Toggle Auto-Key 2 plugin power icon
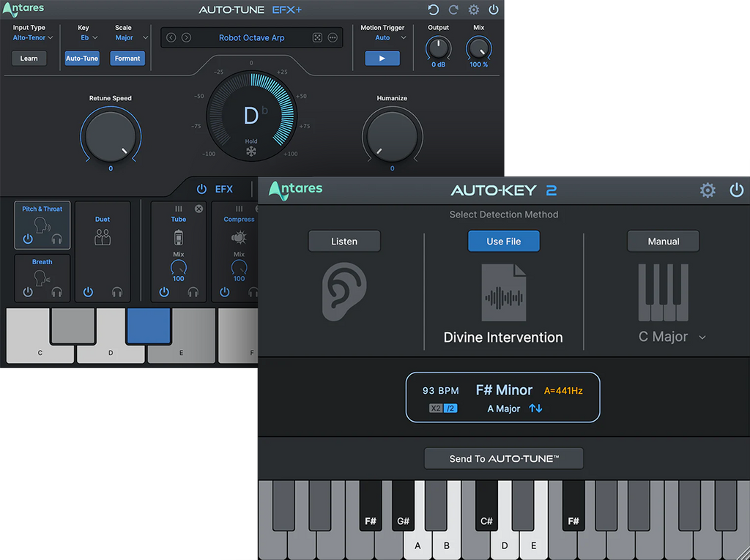This screenshot has width=750, height=560. (737, 190)
